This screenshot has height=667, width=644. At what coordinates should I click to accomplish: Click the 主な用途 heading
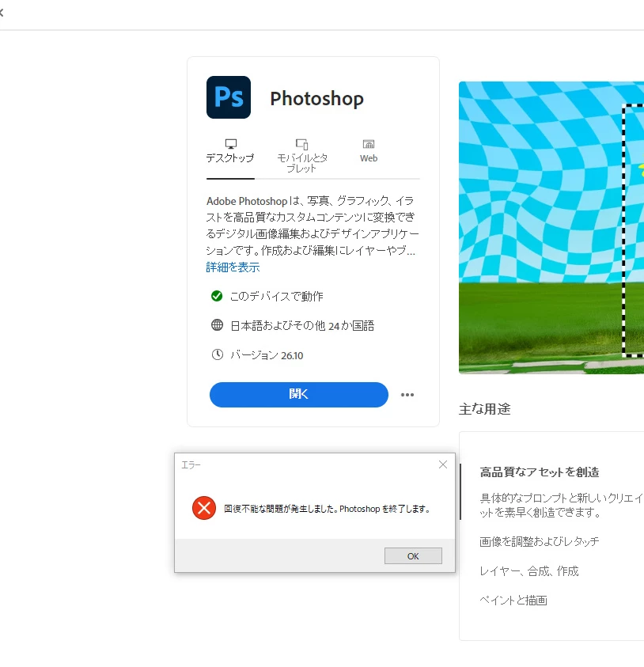point(484,409)
